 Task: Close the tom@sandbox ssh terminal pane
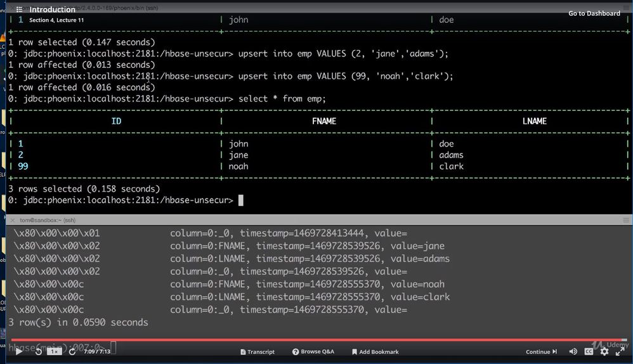[12, 220]
